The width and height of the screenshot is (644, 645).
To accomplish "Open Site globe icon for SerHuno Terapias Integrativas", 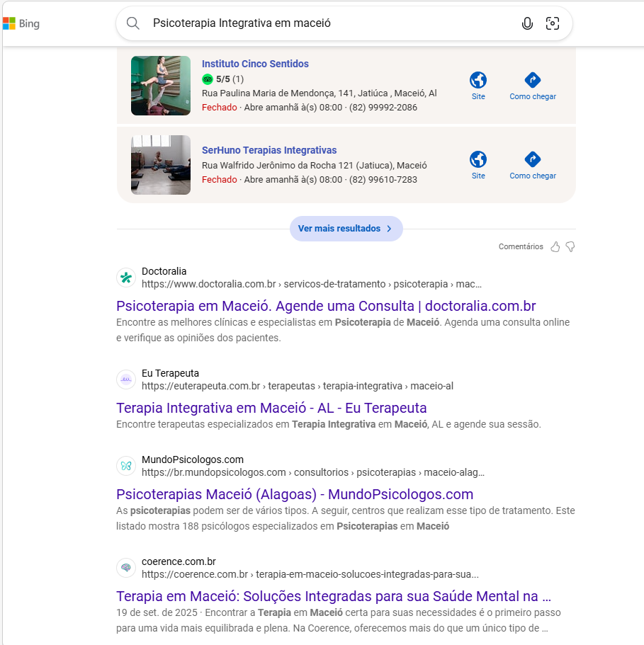I will [x=478, y=159].
